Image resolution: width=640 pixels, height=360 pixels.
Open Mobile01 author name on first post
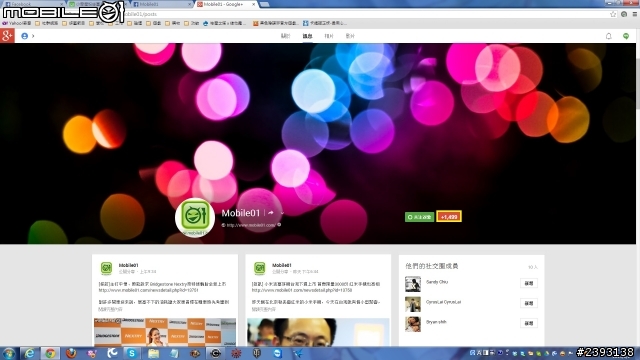tap(129, 265)
